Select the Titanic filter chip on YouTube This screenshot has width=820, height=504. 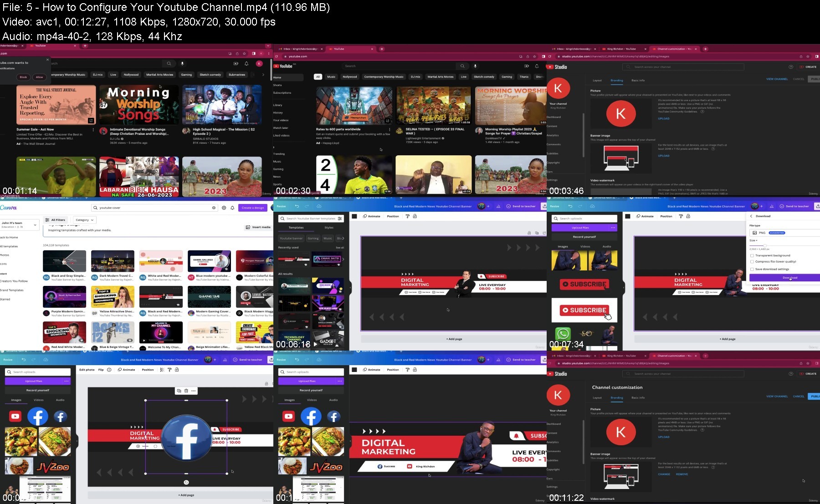[x=524, y=77]
